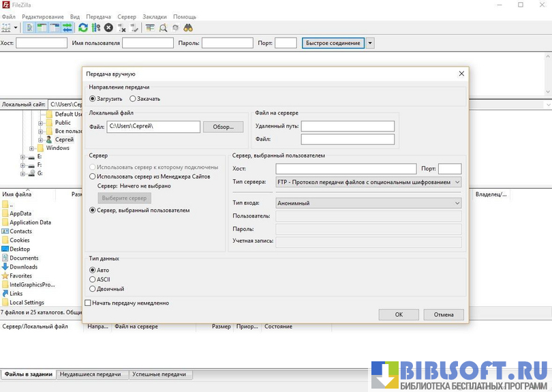The width and height of the screenshot is (552, 392).
Task: Click the cancel current operation icon
Action: [x=108, y=28]
